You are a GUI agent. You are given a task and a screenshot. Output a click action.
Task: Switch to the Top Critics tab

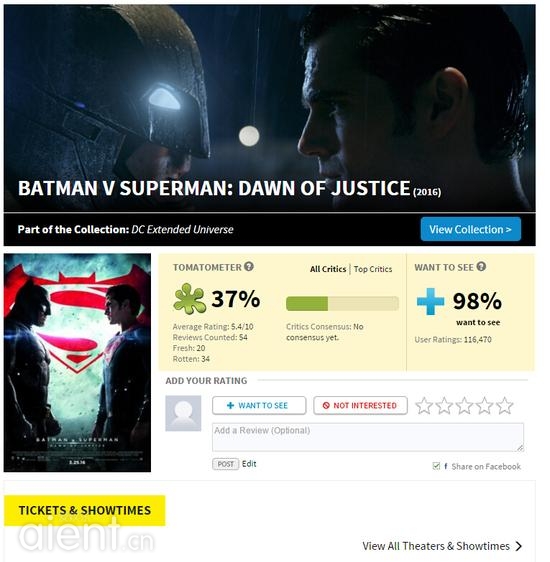[x=373, y=269]
